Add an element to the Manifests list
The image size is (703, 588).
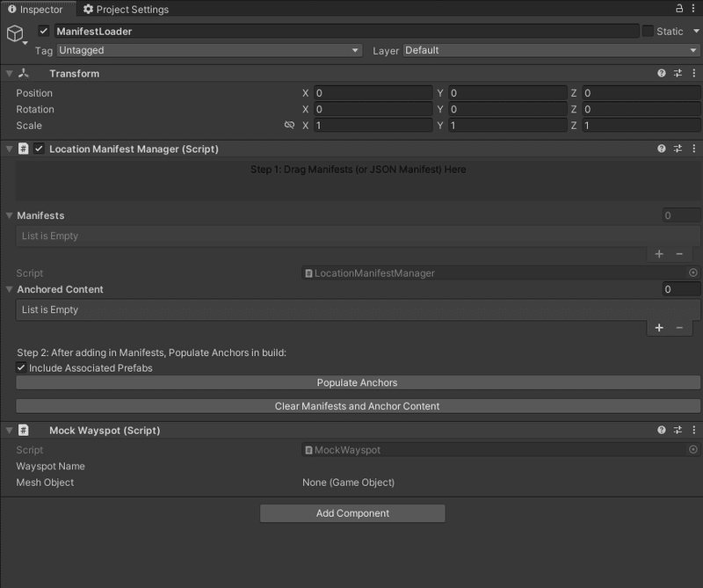click(659, 254)
